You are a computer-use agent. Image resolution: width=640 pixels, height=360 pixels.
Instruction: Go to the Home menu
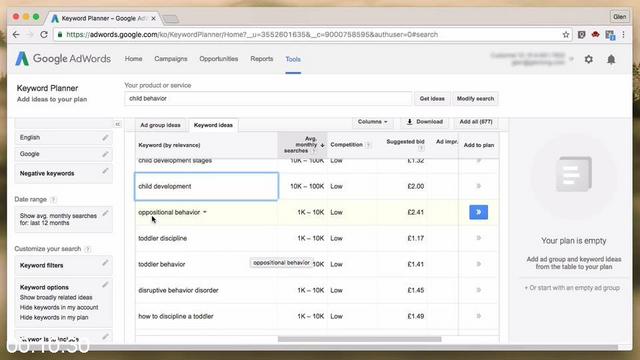pyautogui.click(x=133, y=59)
